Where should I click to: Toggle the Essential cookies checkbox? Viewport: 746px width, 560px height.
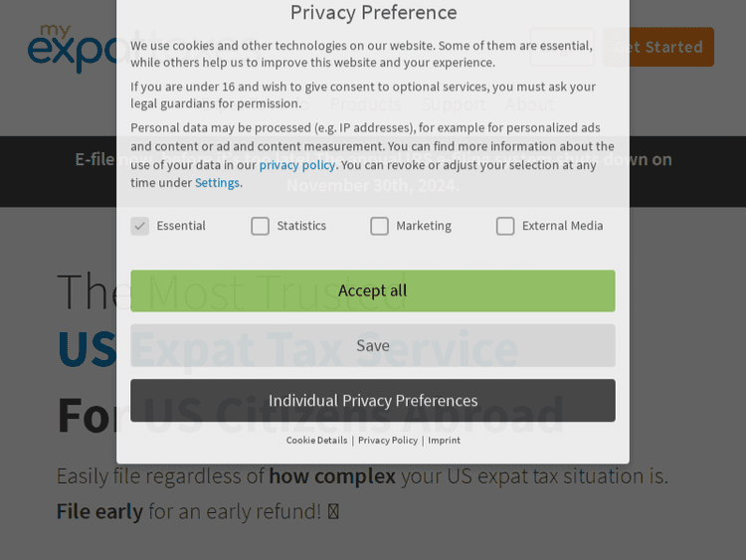140,226
